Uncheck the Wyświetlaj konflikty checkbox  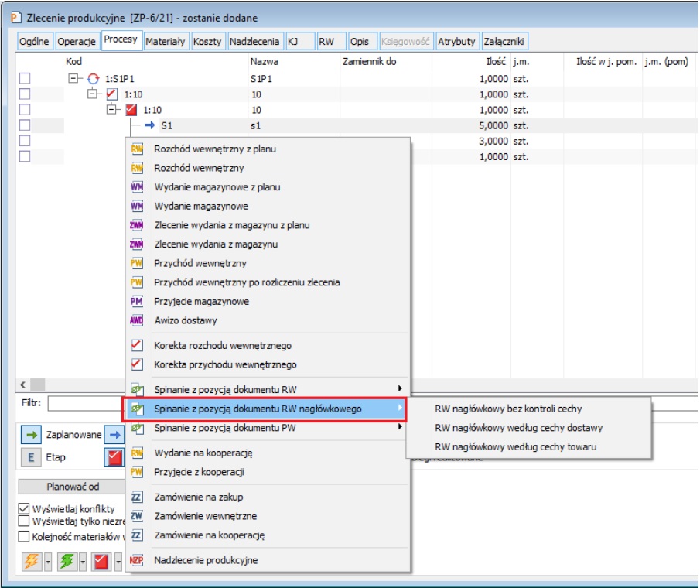pyautogui.click(x=24, y=509)
